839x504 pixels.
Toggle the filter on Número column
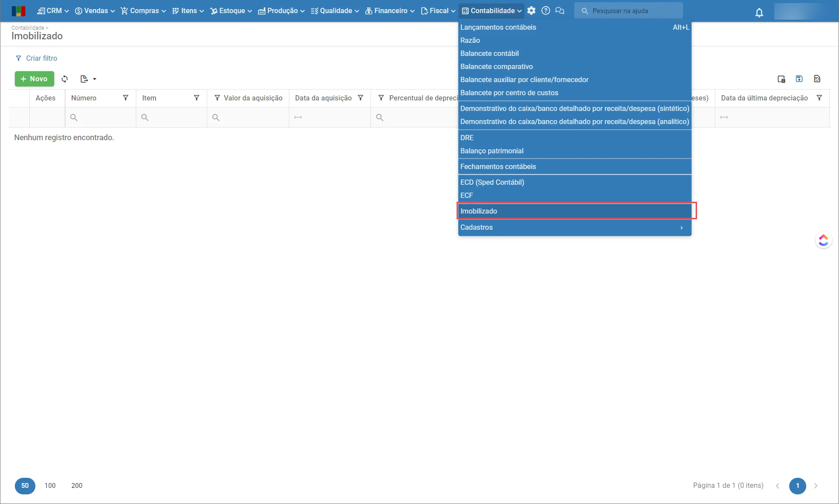point(126,98)
